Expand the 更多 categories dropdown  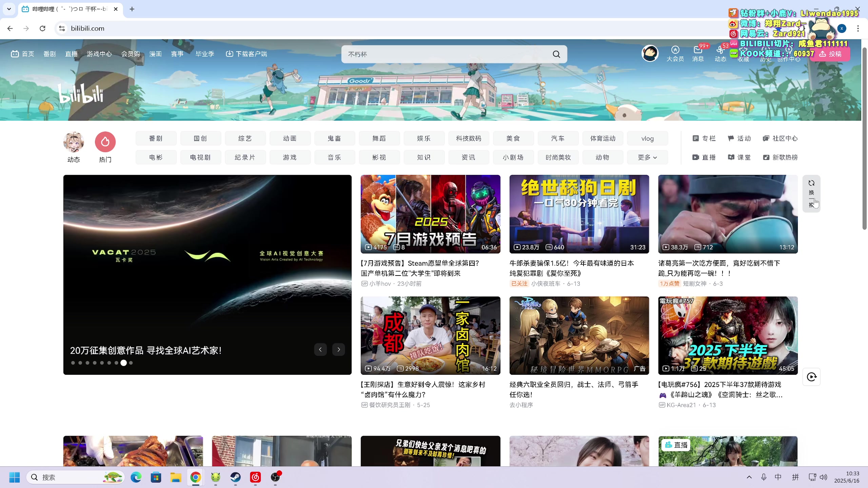(647, 157)
